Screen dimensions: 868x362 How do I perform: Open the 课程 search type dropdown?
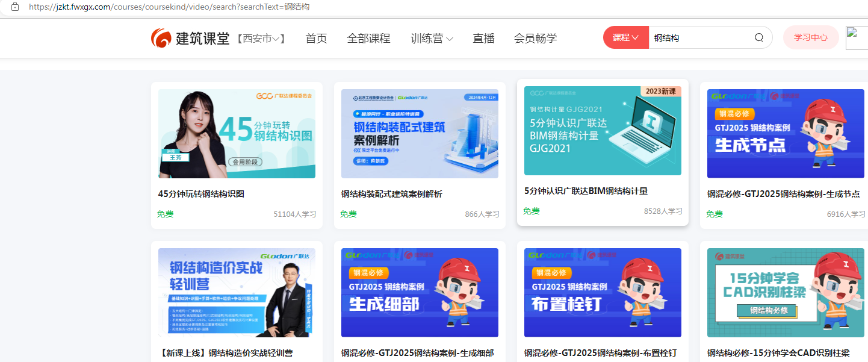point(626,37)
